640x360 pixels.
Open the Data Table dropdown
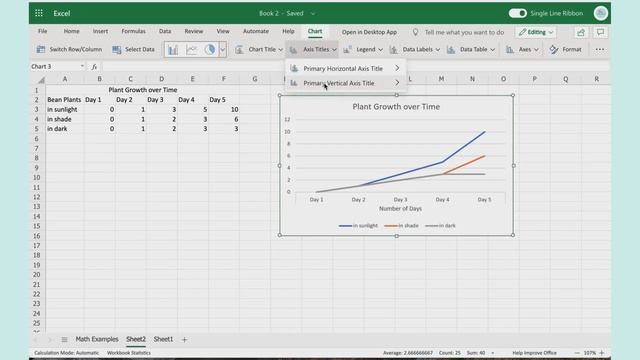coord(471,49)
